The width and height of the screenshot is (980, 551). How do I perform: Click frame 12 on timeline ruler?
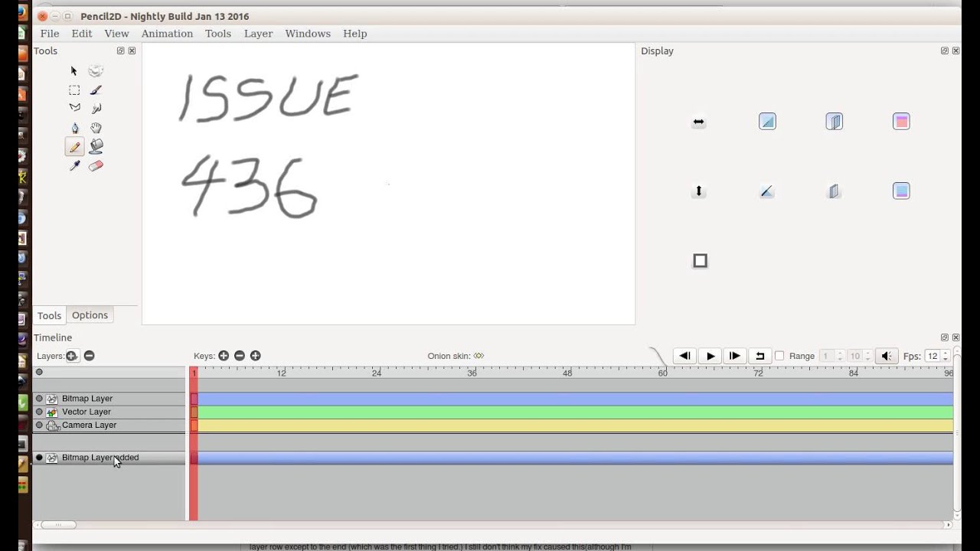click(x=282, y=373)
